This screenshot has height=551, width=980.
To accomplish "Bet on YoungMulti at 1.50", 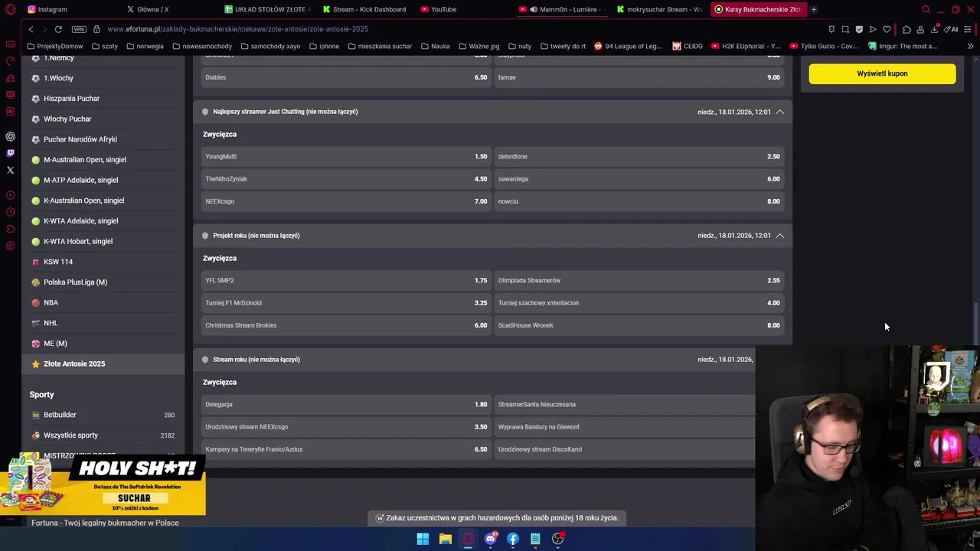I will [346, 156].
